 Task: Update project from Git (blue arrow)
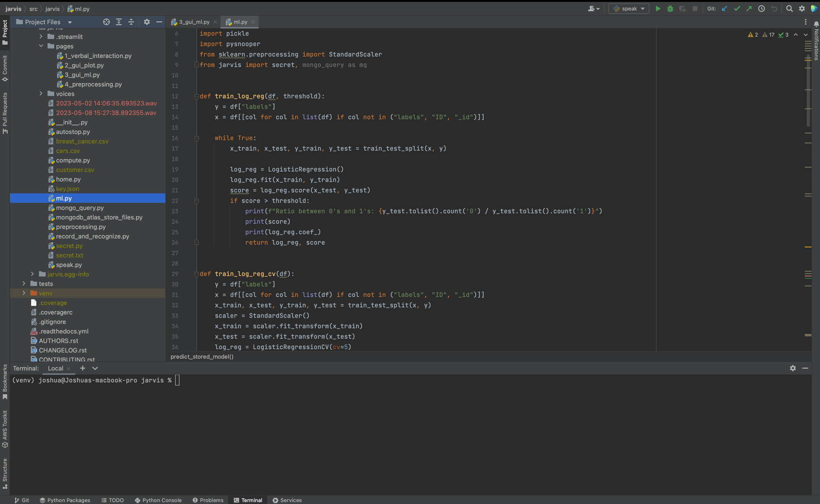pos(724,9)
